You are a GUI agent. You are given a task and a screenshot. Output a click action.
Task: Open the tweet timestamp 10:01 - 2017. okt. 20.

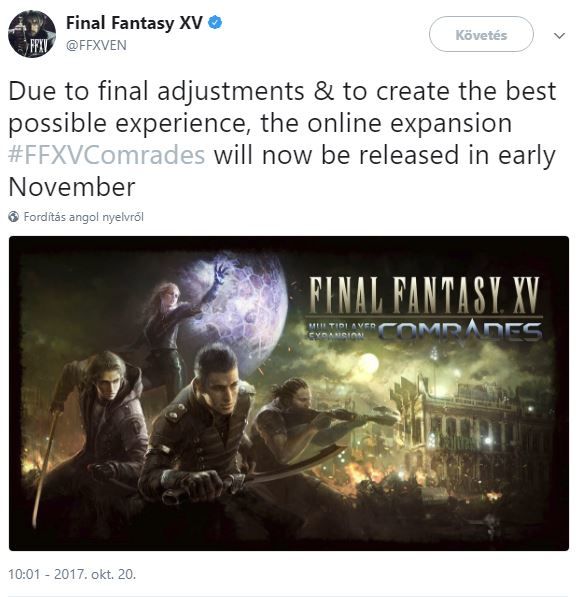click(x=72, y=574)
